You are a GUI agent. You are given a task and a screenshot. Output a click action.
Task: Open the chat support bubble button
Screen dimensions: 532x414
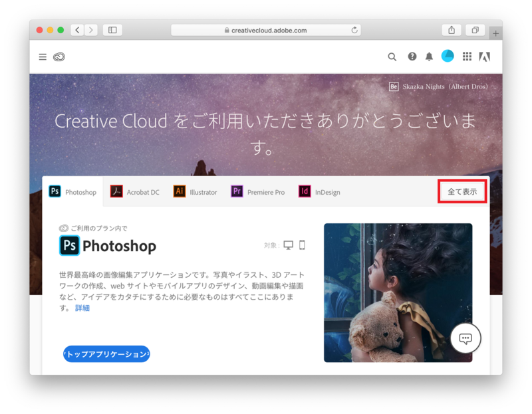tap(465, 338)
